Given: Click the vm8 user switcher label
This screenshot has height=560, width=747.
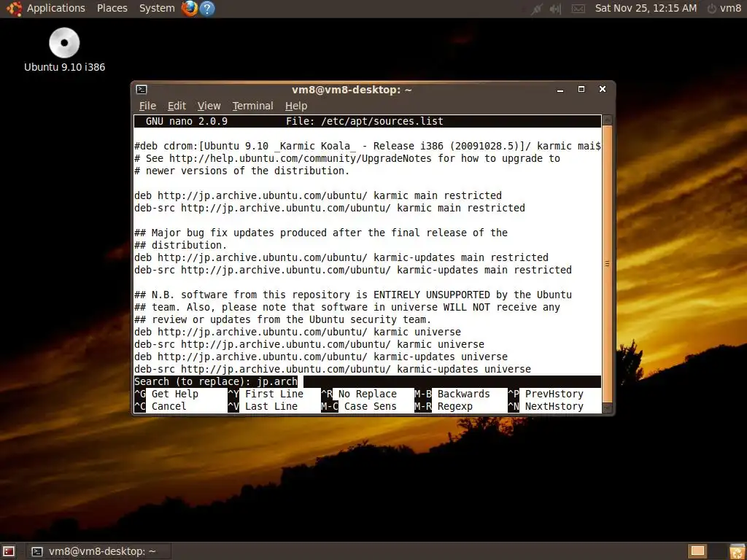Looking at the screenshot, I should (x=730, y=8).
